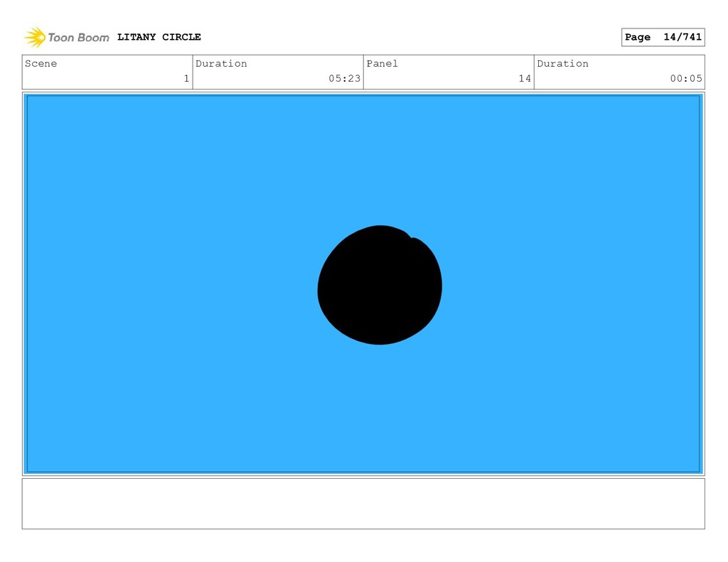This screenshot has width=728, height=562.
Task: Click the Toon Boom logo
Action: click(66, 37)
